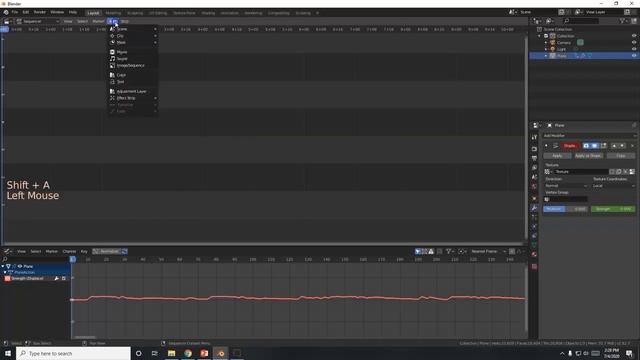
Task: Open the graph editor Key menu
Action: click(84, 251)
